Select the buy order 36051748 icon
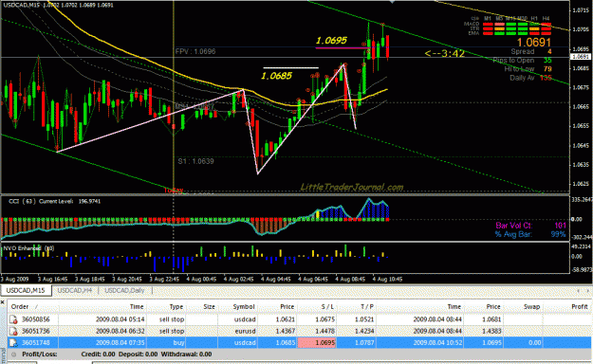Viewport: 593px width, 364px height. pos(13,343)
